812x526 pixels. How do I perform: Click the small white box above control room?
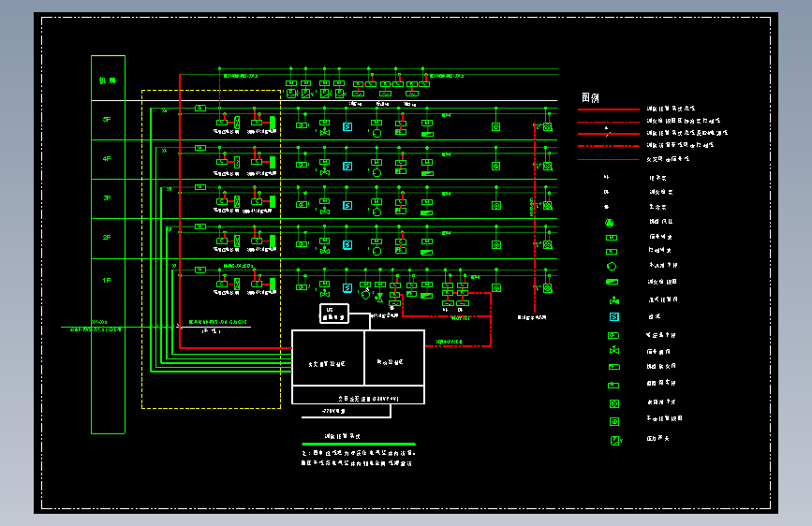pos(334,314)
